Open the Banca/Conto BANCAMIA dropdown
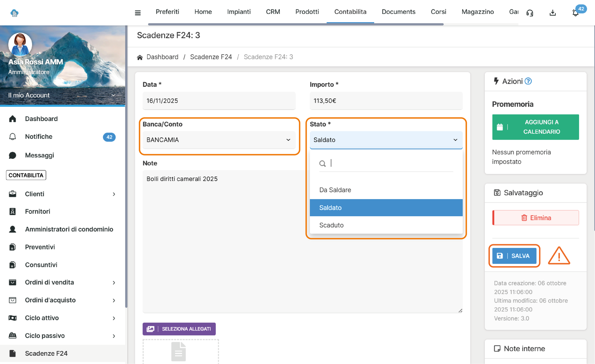 219,140
